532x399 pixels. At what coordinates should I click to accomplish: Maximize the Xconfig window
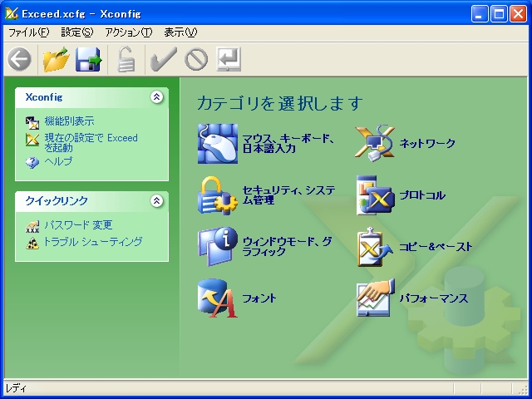(x=499, y=14)
